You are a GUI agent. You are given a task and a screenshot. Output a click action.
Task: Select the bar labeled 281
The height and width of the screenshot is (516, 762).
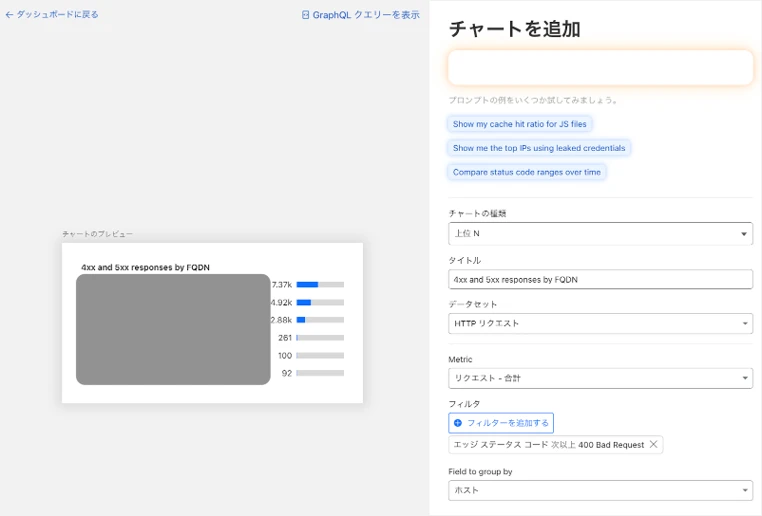320,338
